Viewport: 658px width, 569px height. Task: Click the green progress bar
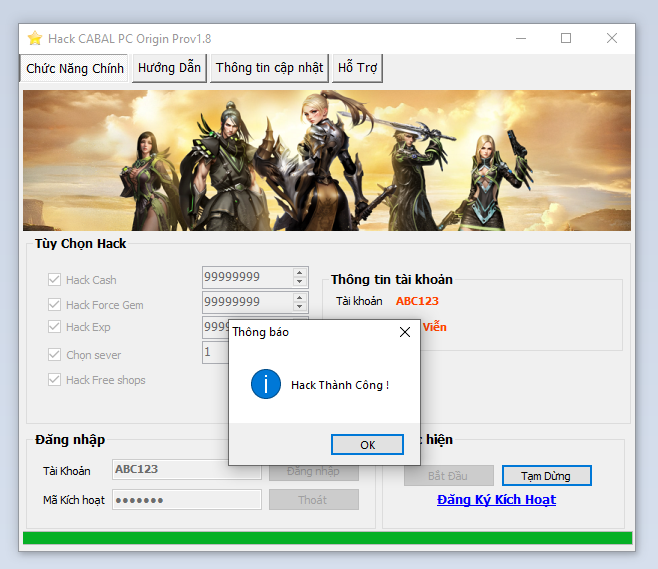coord(327,538)
